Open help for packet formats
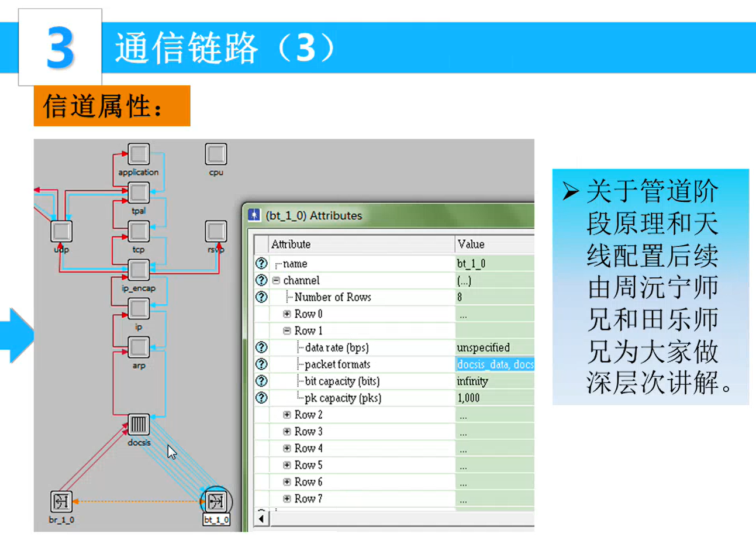The image size is (756, 537). 261,364
